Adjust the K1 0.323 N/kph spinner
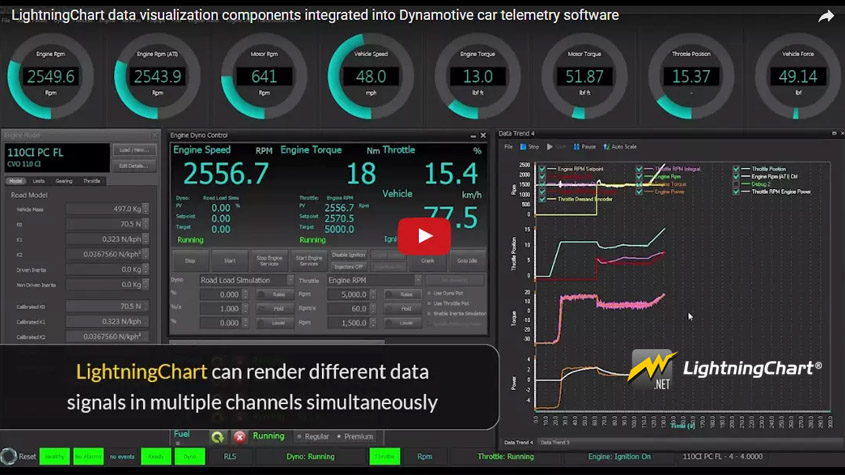845x475 pixels. (x=146, y=239)
